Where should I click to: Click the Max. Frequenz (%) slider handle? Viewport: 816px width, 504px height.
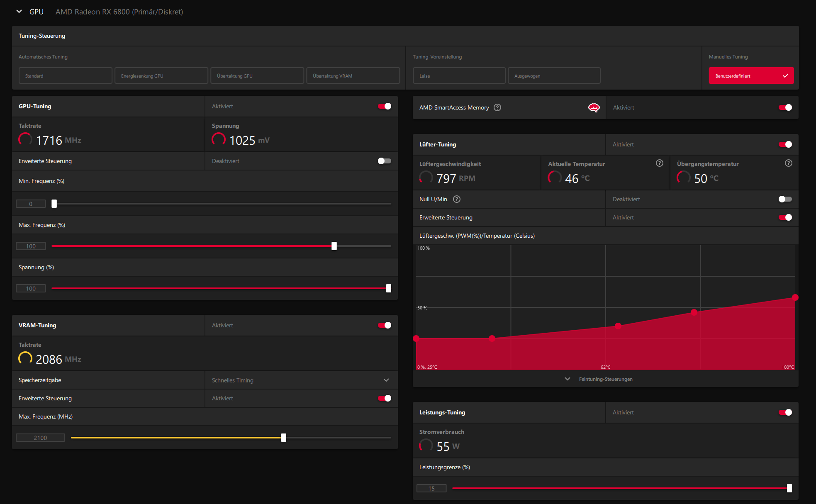coord(334,246)
